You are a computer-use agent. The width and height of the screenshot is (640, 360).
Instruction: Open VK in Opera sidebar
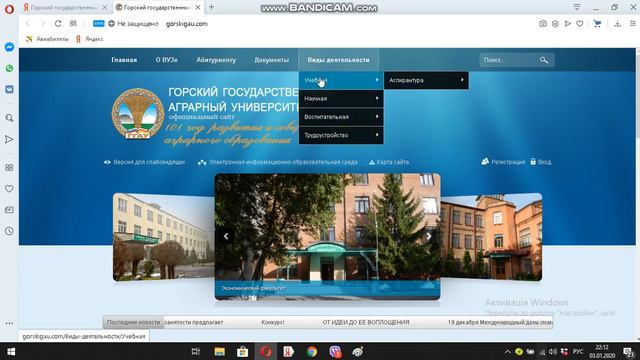point(9,89)
